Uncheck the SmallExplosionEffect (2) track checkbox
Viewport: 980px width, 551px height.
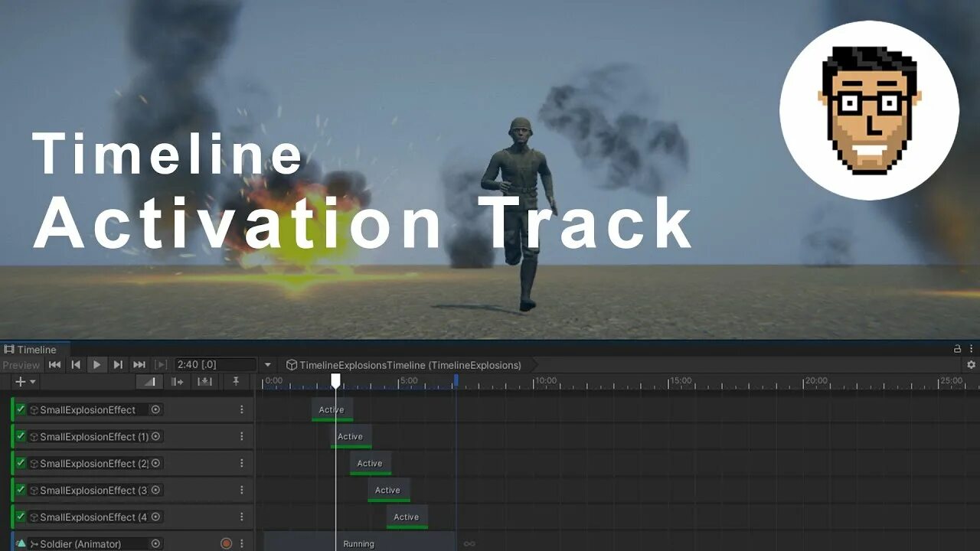[21, 463]
